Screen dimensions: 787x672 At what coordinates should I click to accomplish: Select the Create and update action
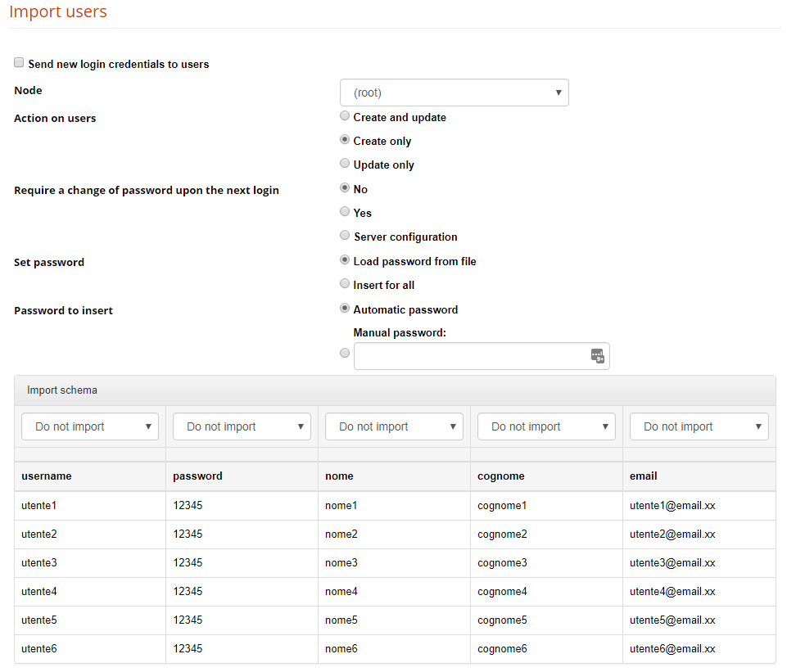click(345, 115)
